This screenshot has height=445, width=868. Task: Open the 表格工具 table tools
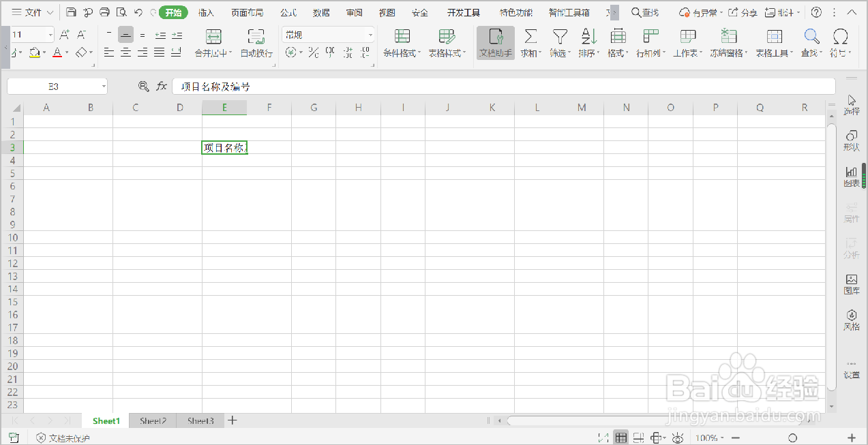pyautogui.click(x=775, y=44)
